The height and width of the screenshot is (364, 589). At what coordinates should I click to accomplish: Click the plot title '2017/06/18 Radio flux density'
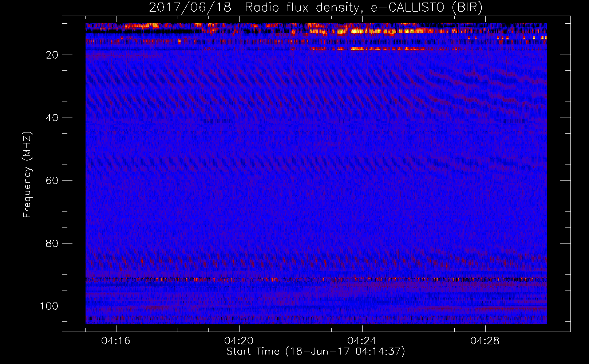coord(316,8)
